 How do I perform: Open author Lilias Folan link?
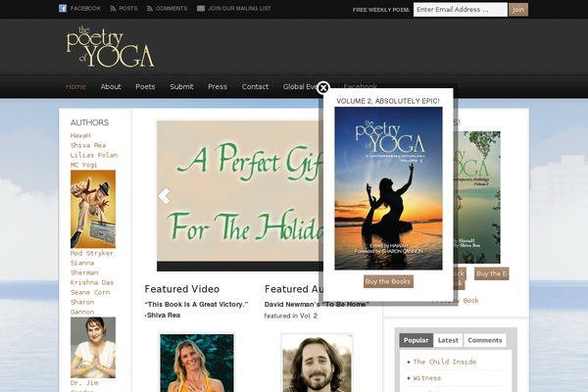[x=94, y=155]
